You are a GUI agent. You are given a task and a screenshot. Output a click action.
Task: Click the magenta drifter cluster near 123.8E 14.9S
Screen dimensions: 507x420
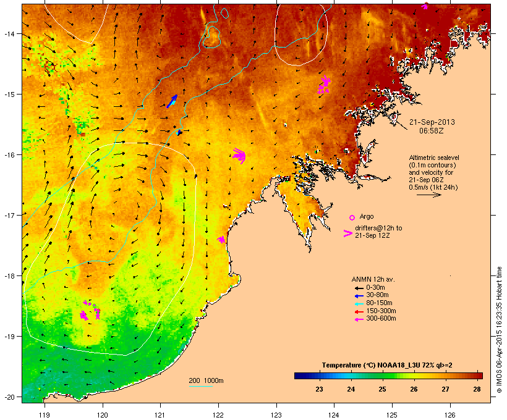325,85
